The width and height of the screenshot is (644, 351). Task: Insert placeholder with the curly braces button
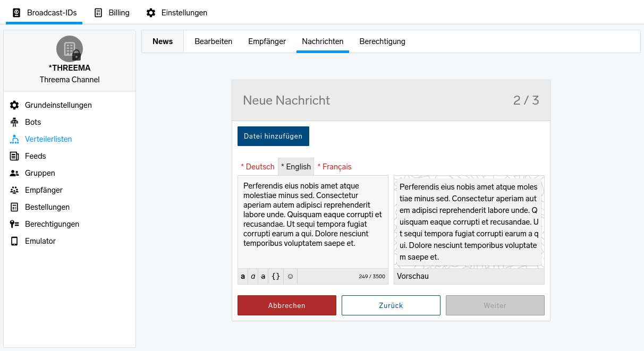coord(276,276)
